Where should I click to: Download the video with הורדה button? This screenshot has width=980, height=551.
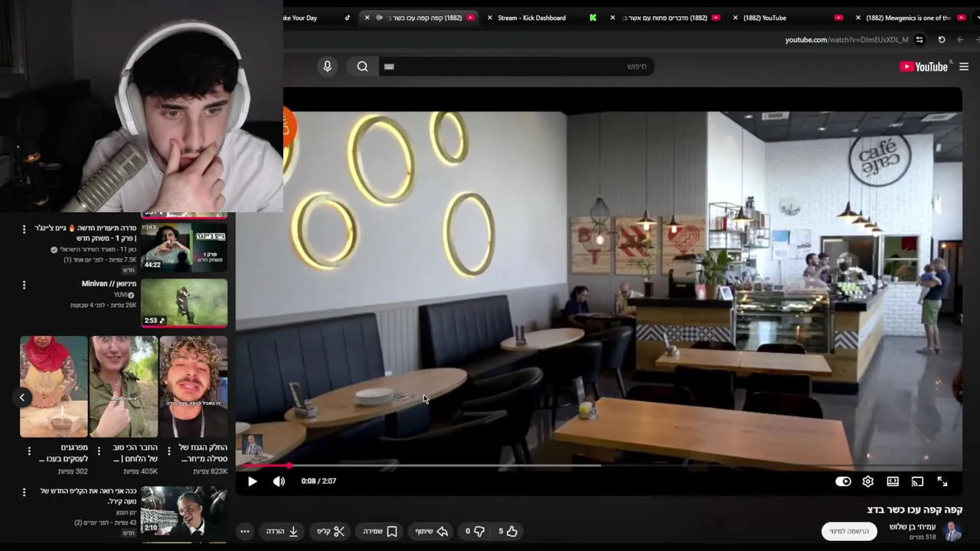point(282,531)
